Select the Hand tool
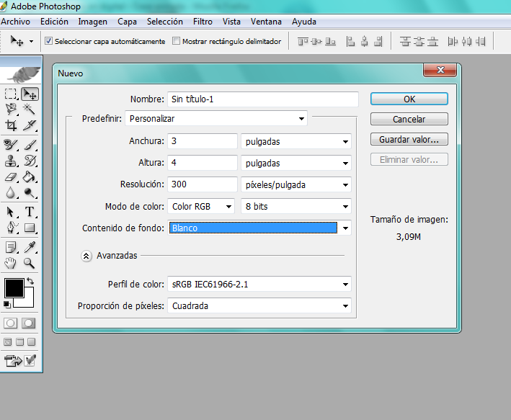This screenshot has width=511, height=420. coord(11,263)
